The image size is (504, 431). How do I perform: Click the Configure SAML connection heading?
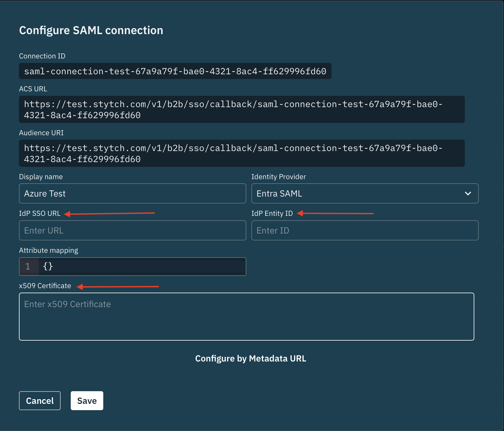[91, 30]
